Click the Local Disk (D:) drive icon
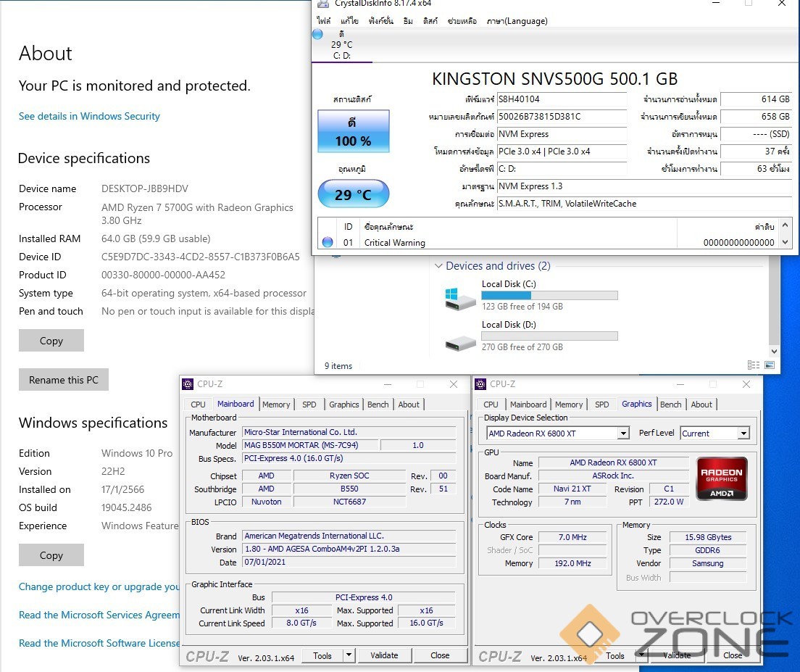 coord(460,343)
